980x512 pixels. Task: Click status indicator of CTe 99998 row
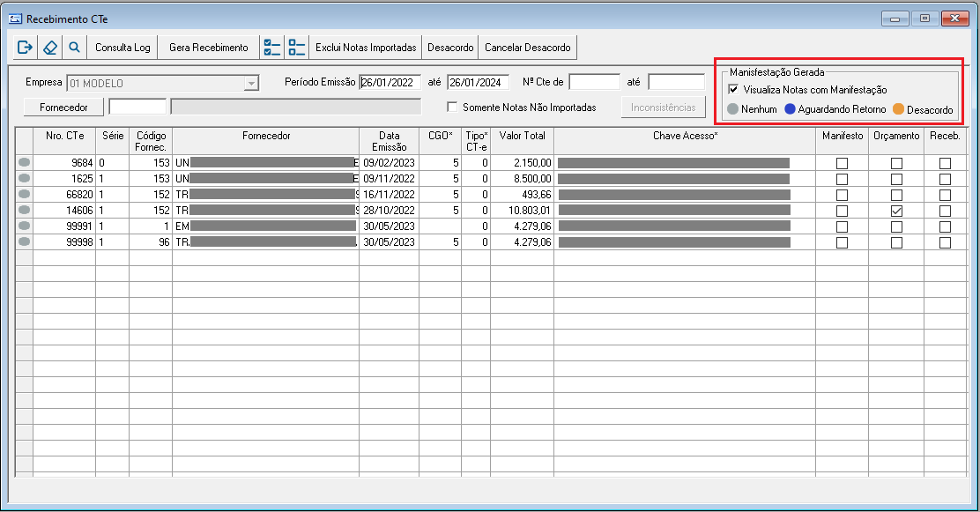point(25,242)
